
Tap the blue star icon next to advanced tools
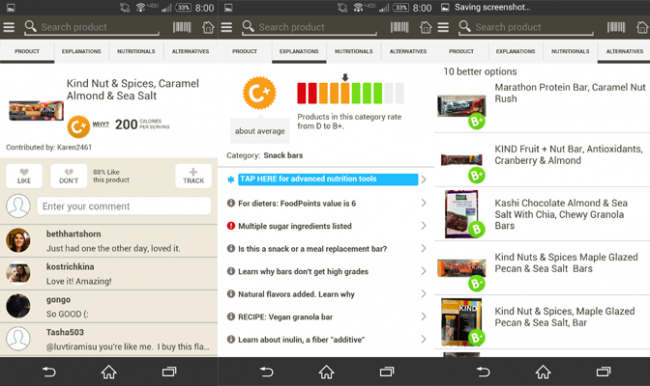(231, 180)
